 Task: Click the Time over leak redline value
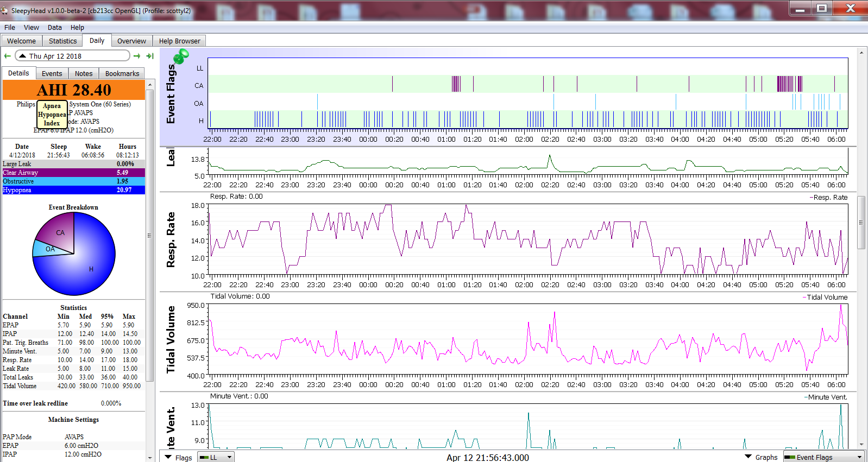(111, 403)
